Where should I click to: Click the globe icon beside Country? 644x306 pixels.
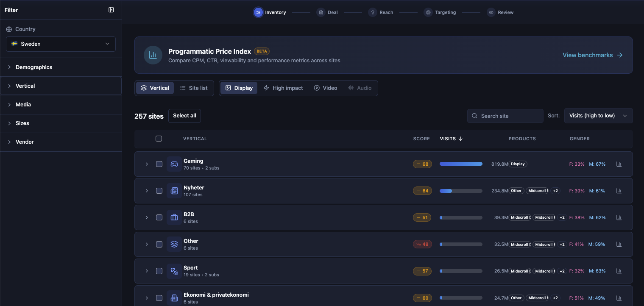(x=9, y=29)
